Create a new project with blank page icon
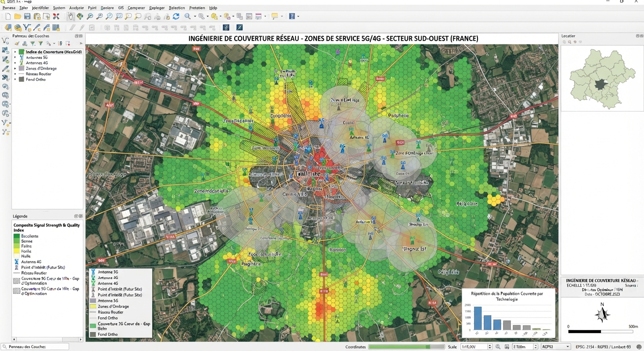Viewport: 644px width, 351px height. point(8,16)
